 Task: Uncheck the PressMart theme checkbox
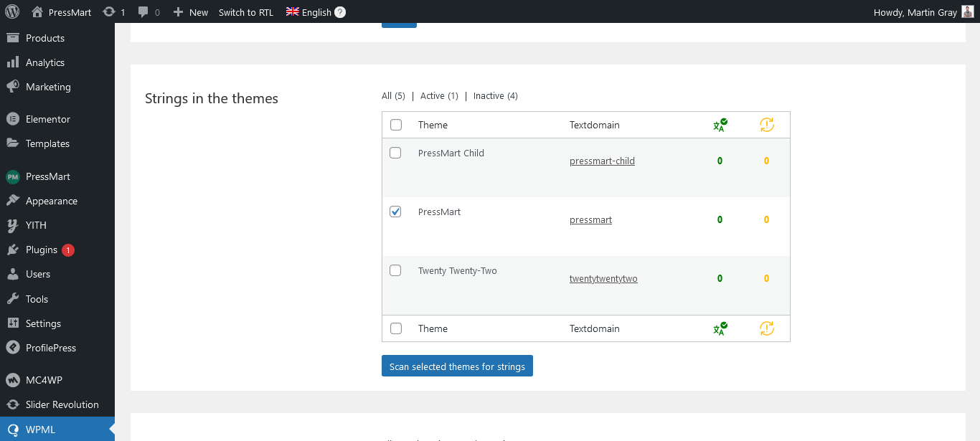pos(395,212)
